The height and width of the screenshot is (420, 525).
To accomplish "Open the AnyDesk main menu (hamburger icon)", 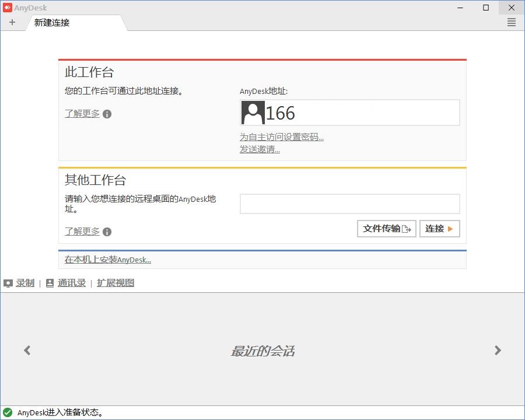I will click(512, 22).
